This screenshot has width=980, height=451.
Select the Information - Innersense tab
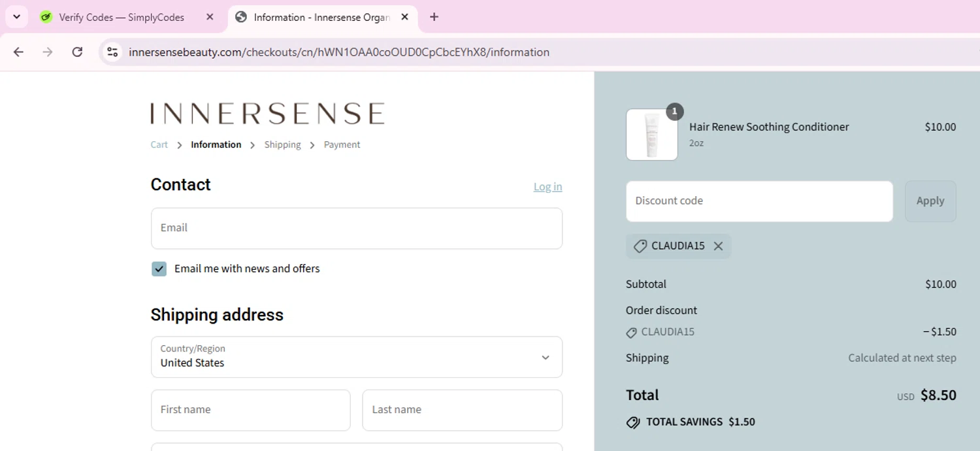click(x=322, y=18)
